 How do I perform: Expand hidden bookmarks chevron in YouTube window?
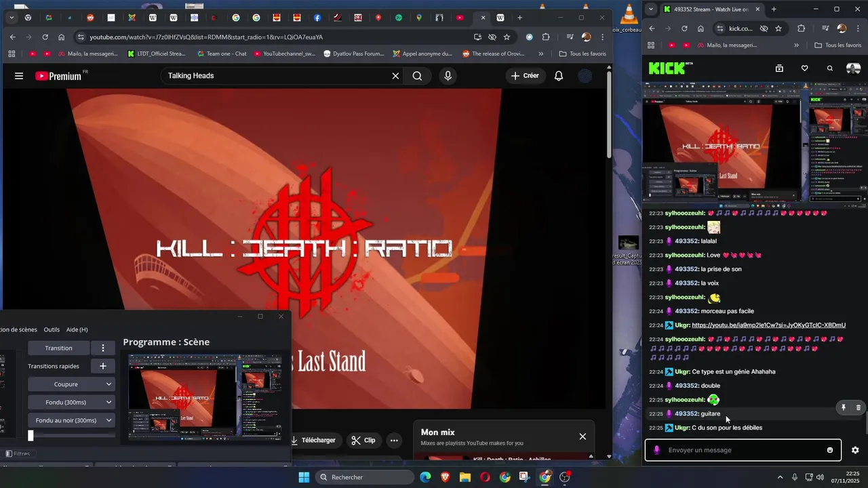[x=540, y=54]
